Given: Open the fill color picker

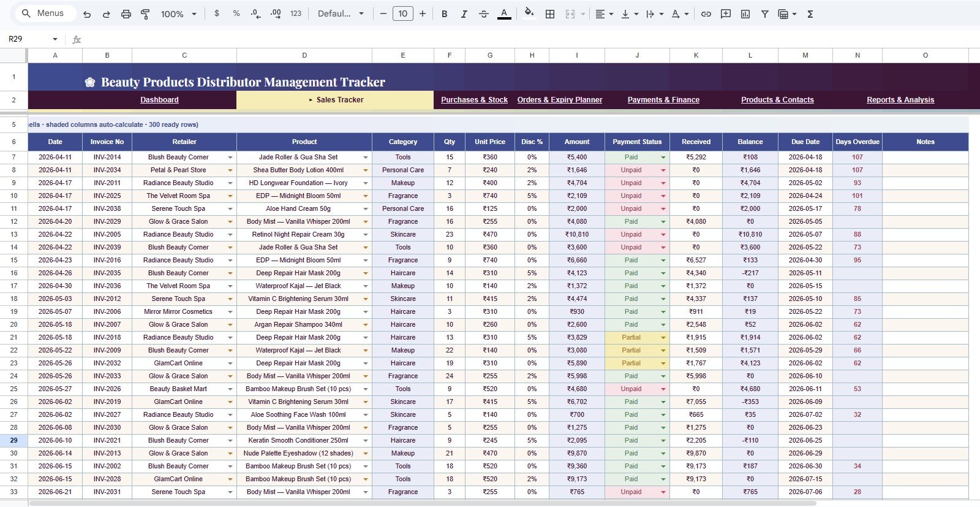Looking at the screenshot, I should pyautogui.click(x=529, y=13).
